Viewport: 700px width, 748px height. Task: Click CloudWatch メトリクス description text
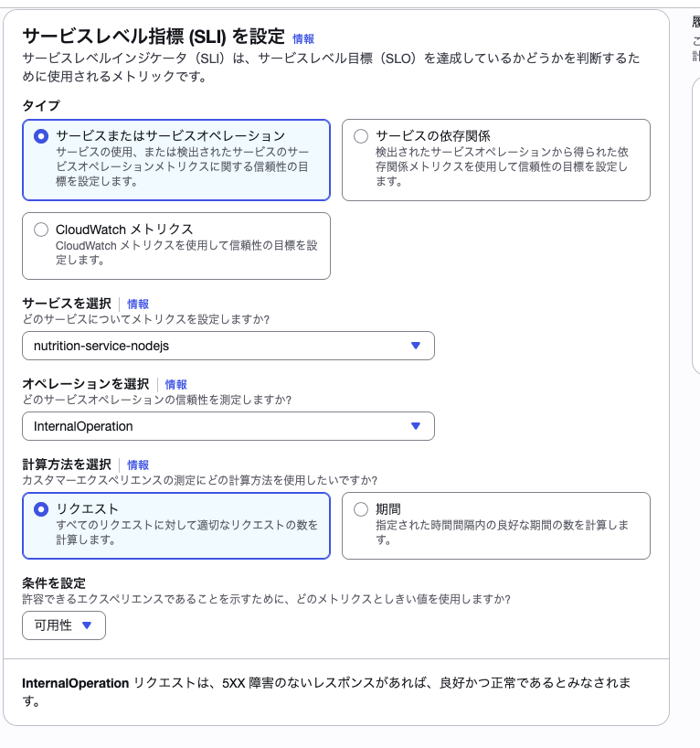coord(186,252)
